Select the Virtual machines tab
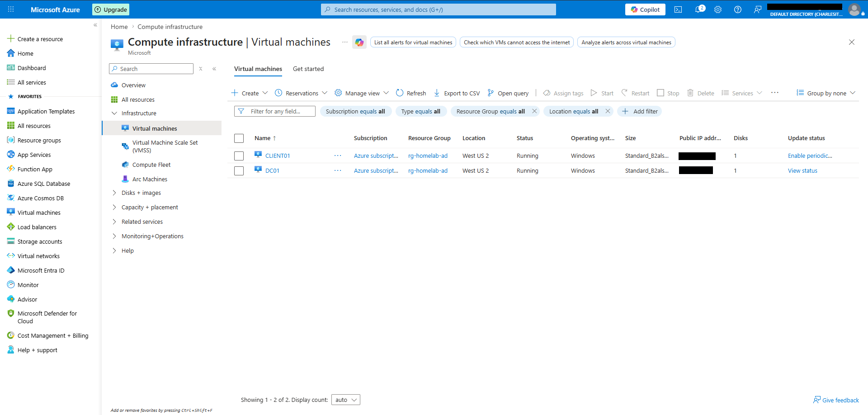868x415 pixels. pos(258,69)
